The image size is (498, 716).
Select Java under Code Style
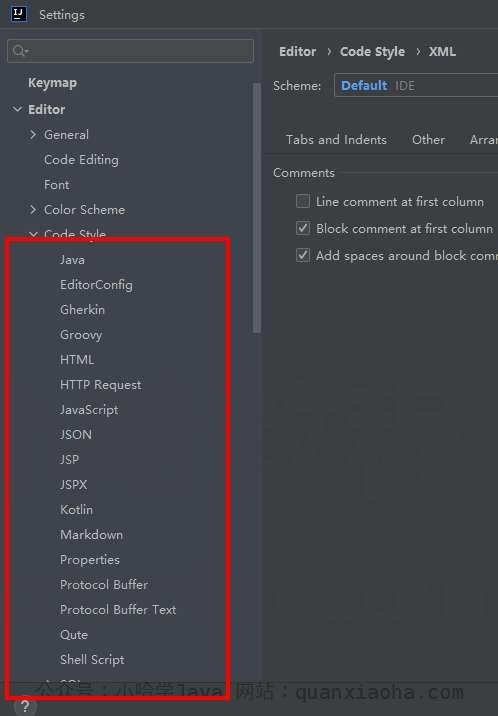(72, 260)
